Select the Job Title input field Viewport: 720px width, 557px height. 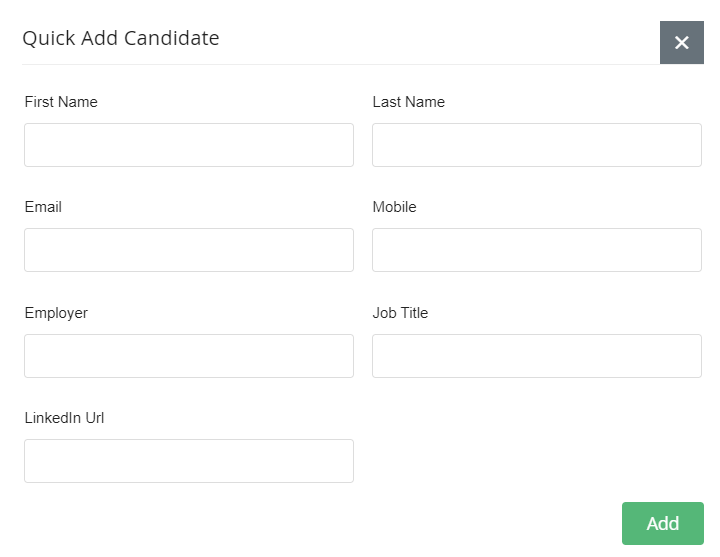536,356
